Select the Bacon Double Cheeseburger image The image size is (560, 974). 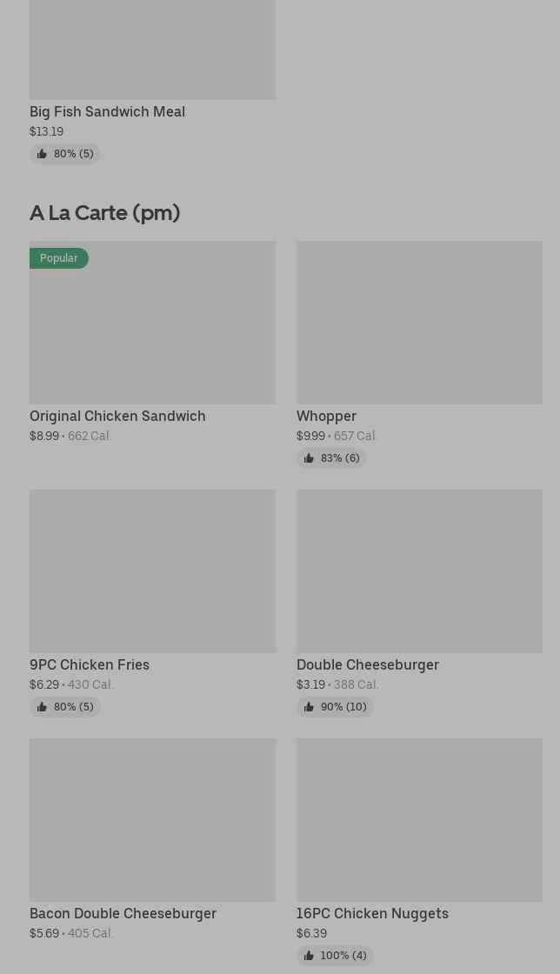point(152,820)
